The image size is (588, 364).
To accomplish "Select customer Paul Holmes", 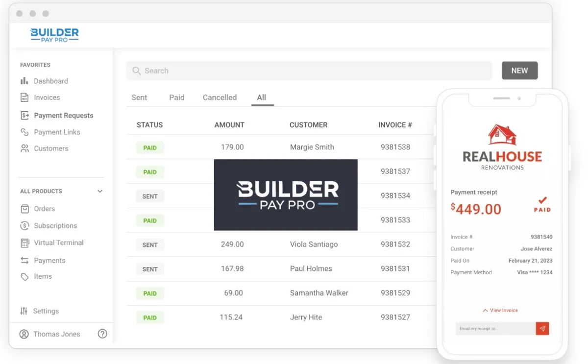I will coord(311,268).
